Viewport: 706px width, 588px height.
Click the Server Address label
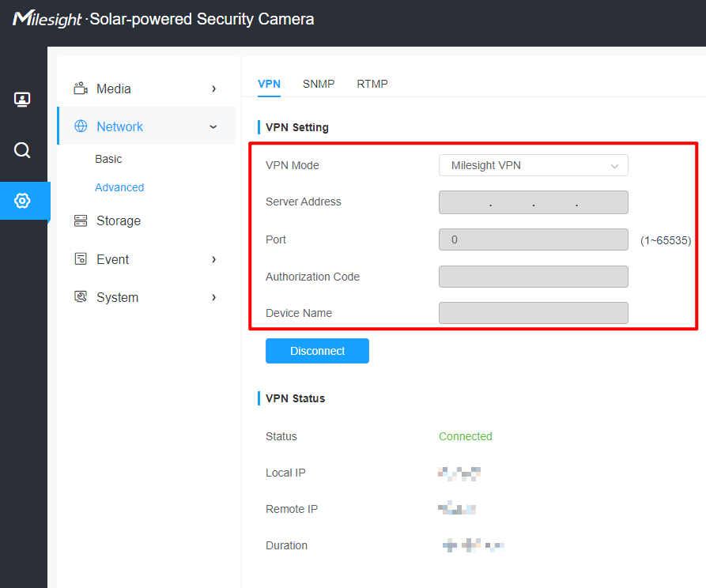pos(303,202)
